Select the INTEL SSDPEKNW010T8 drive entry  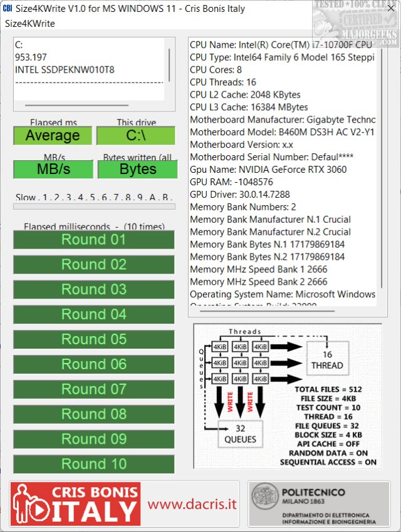pos(65,69)
